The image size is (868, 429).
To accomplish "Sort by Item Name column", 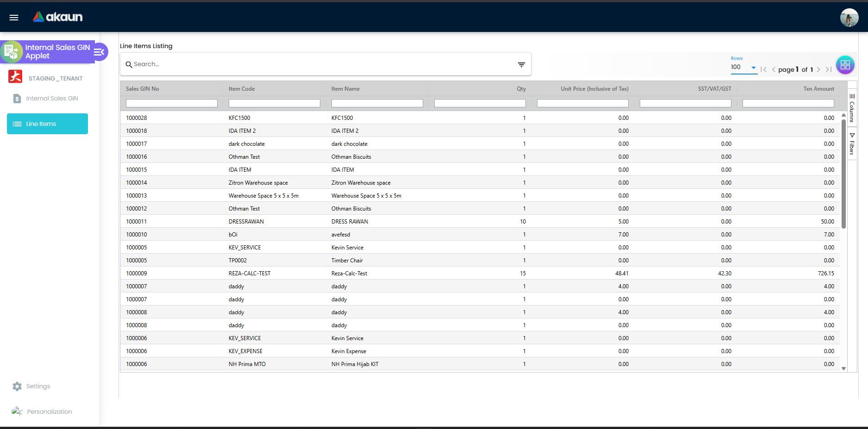I will 345,89.
